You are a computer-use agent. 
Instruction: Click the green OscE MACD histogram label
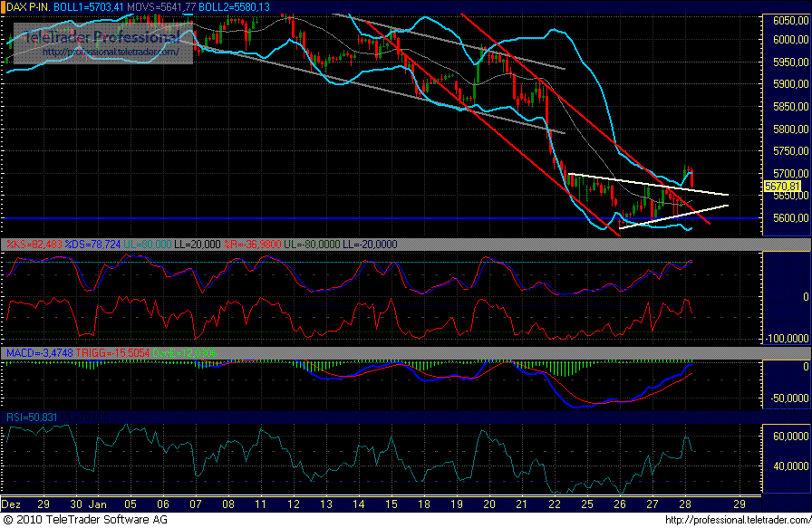pyautogui.click(x=185, y=353)
